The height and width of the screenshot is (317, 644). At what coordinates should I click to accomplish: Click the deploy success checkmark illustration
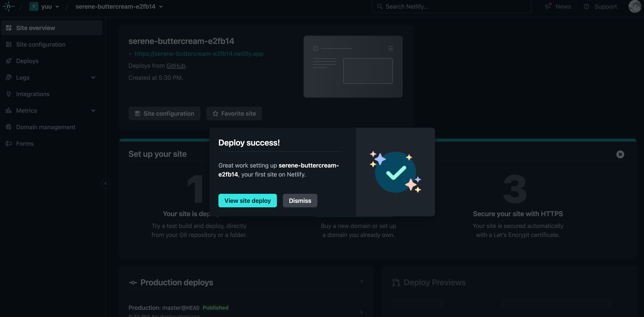[x=395, y=172]
